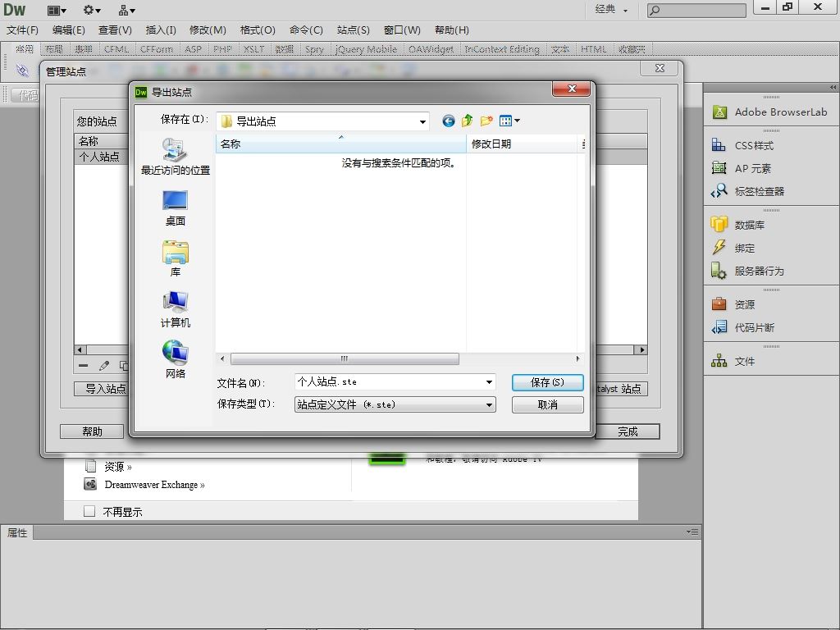Image resolution: width=840 pixels, height=630 pixels.
Task: Check the 不再显示 checkbox
Action: pyautogui.click(x=89, y=511)
